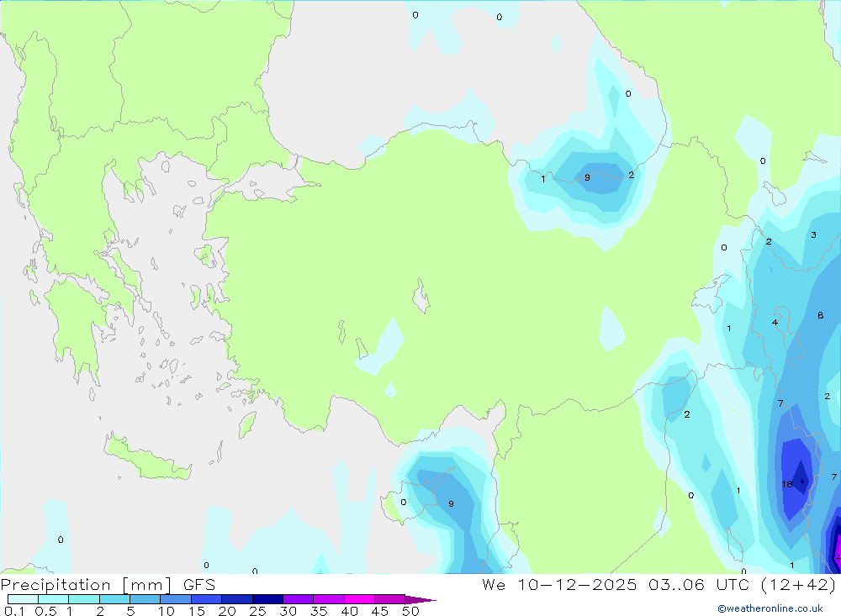
Task: Click the '9' value over Cyprus
Action: coord(451,504)
